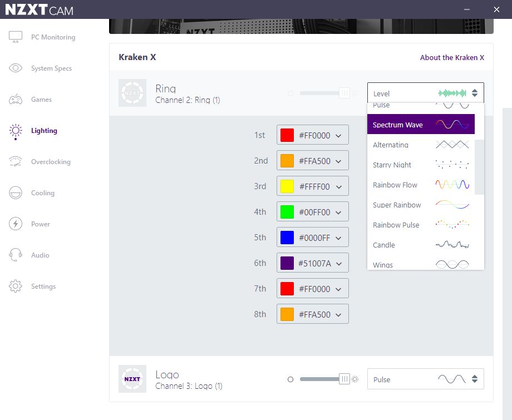Click the 4th green color swatch
This screenshot has height=420, width=512.
click(x=287, y=212)
